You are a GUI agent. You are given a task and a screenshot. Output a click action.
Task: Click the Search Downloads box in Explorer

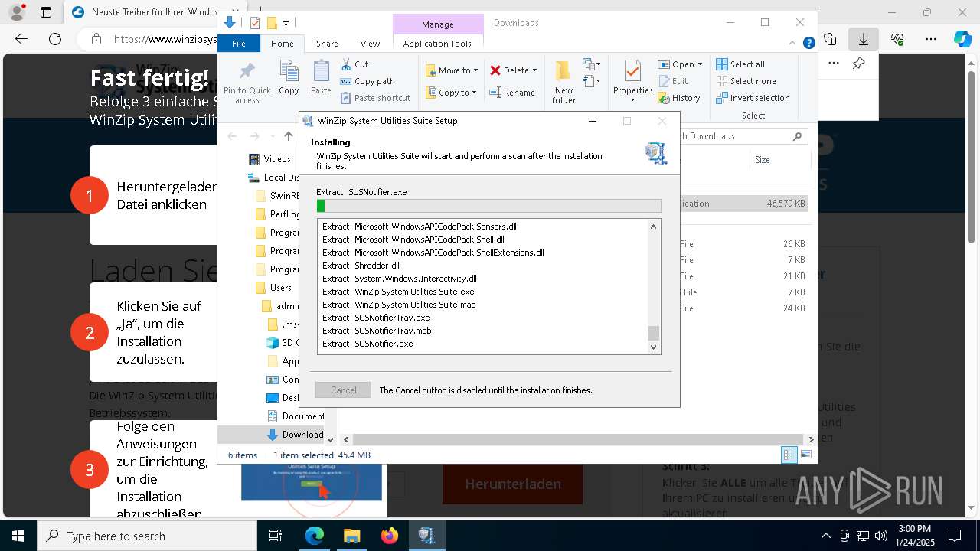tap(738, 136)
